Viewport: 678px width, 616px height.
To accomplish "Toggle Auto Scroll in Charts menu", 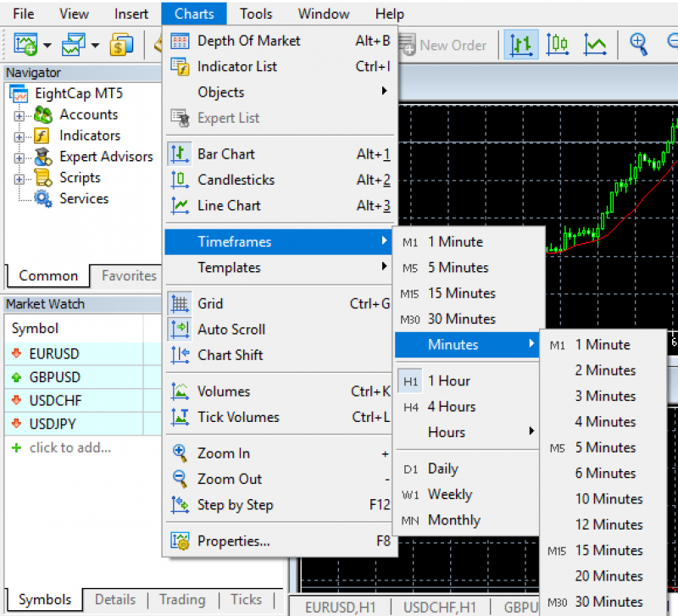I will [x=279, y=330].
